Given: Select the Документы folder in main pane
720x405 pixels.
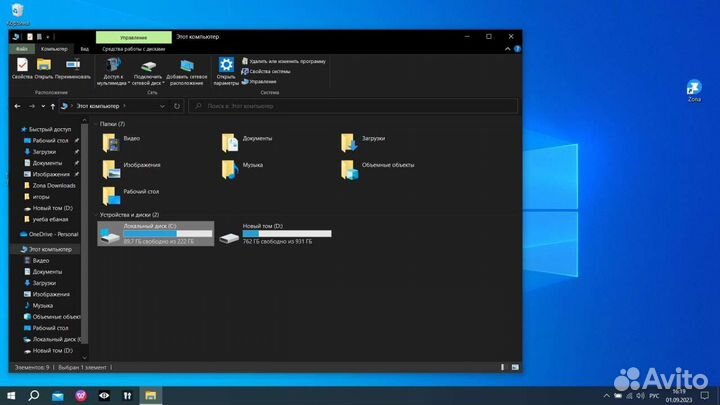Looking at the screenshot, I should pyautogui.click(x=247, y=143).
